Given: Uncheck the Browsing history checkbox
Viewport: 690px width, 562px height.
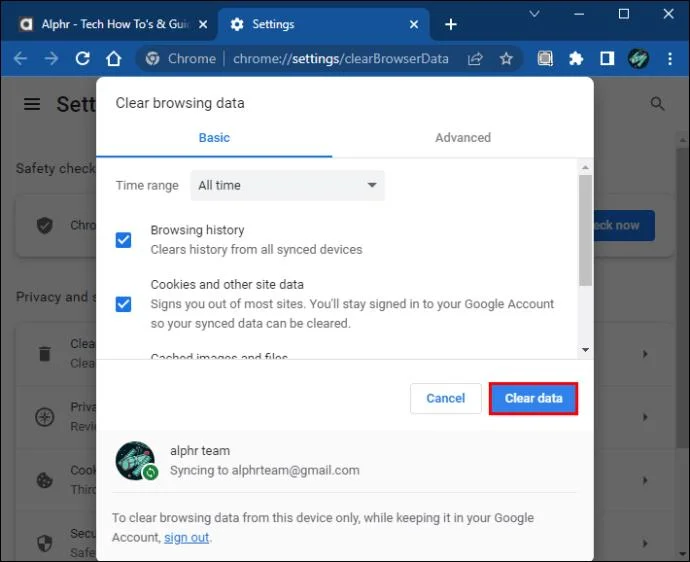Looking at the screenshot, I should click(123, 240).
